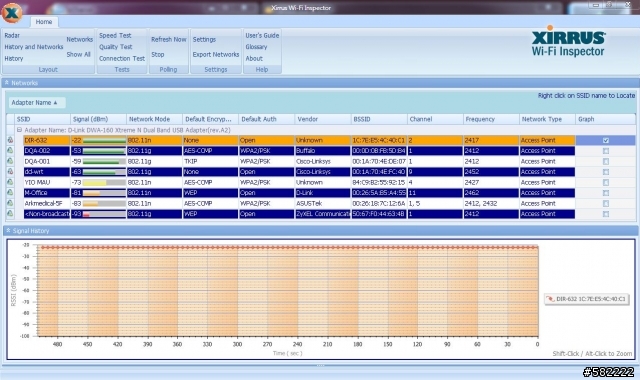Collapse the Networks panel
The width and height of the screenshot is (640, 380).
(x=7, y=82)
